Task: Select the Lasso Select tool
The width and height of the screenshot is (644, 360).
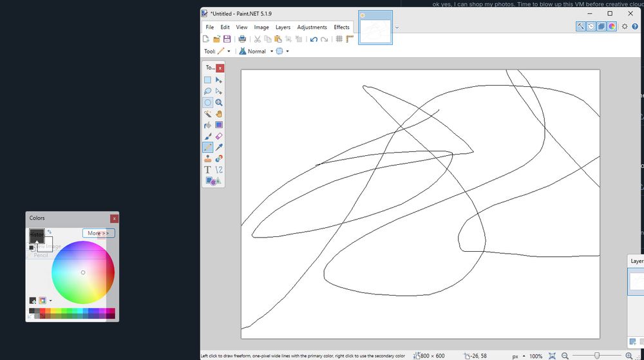Action: pyautogui.click(x=207, y=91)
